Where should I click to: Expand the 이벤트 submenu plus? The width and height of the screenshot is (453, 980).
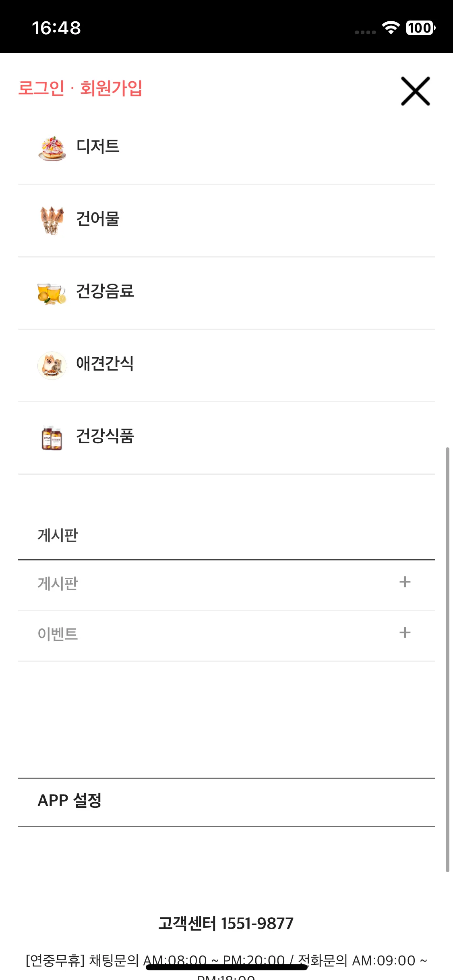[405, 632]
